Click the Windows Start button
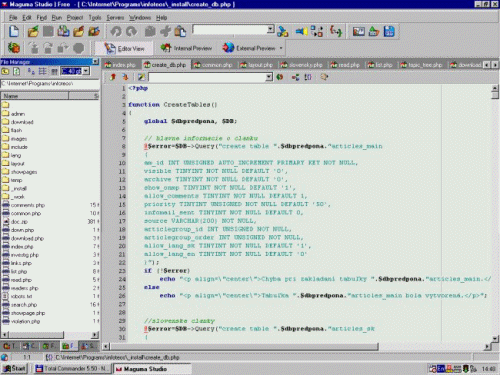Screen dimensions: 500x375 pos(14,368)
